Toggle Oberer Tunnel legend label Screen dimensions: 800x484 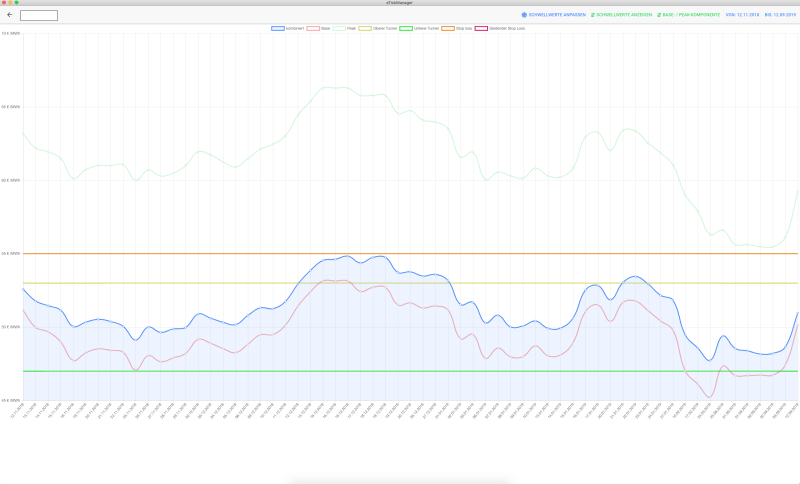tap(384, 28)
